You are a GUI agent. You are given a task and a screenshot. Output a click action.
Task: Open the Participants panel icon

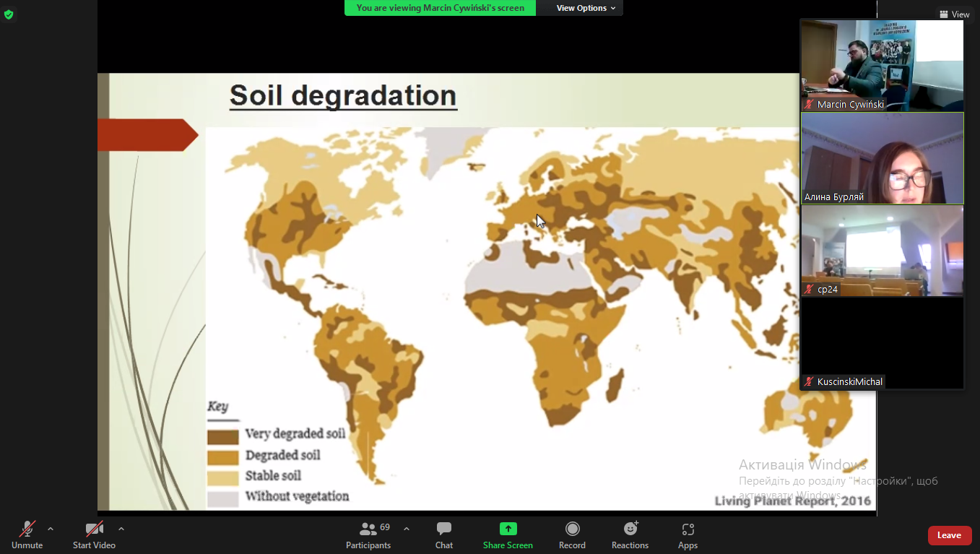[368, 529]
